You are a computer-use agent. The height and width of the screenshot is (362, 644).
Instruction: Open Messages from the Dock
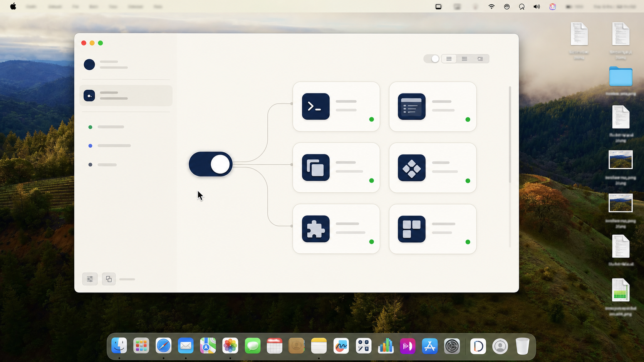253,346
